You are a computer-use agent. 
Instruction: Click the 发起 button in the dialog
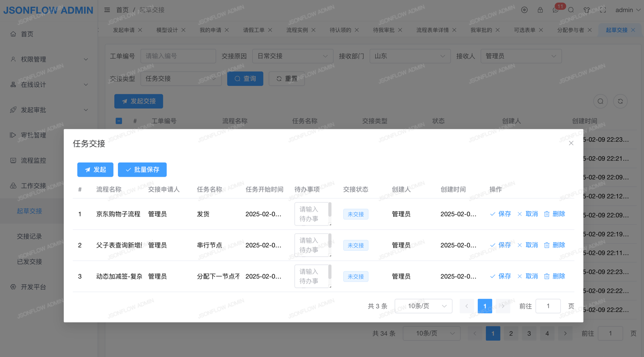(95, 169)
